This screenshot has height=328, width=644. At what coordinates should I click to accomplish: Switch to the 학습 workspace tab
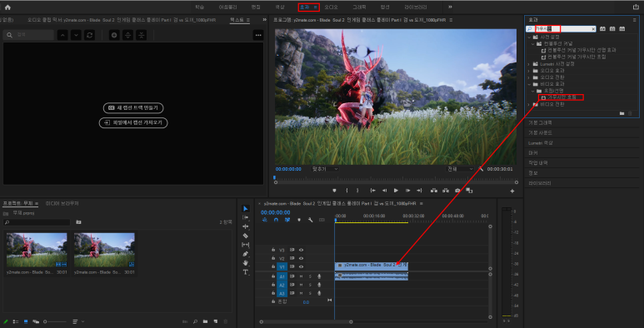pyautogui.click(x=200, y=7)
